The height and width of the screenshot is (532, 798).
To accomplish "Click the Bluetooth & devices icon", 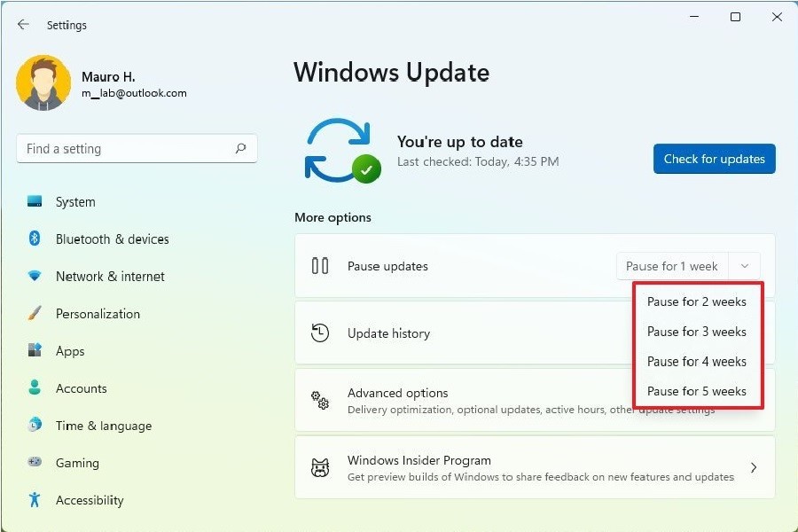I will coord(35,239).
